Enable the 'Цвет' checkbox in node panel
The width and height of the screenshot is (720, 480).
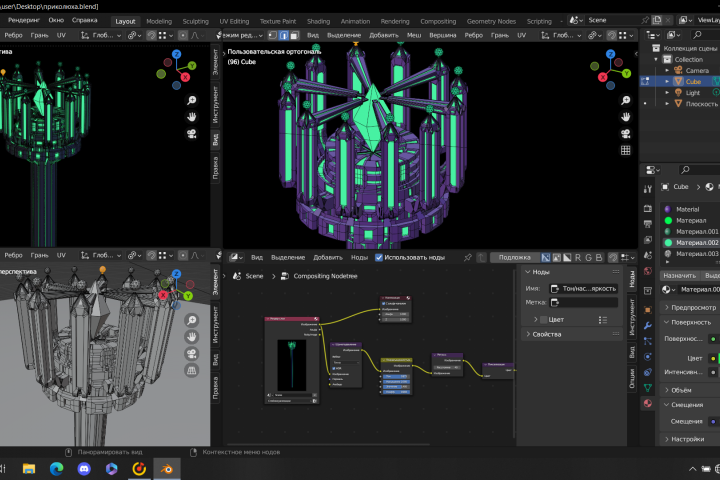(x=542, y=319)
